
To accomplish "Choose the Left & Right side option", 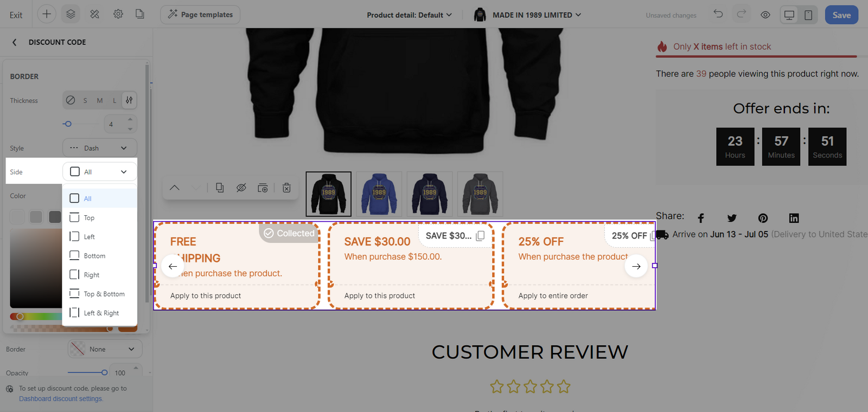I will pos(100,313).
